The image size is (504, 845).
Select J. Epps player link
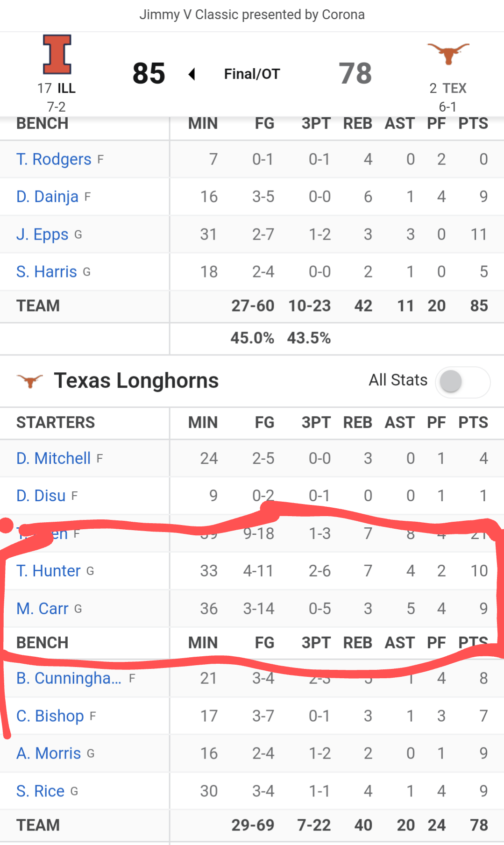coord(43,234)
